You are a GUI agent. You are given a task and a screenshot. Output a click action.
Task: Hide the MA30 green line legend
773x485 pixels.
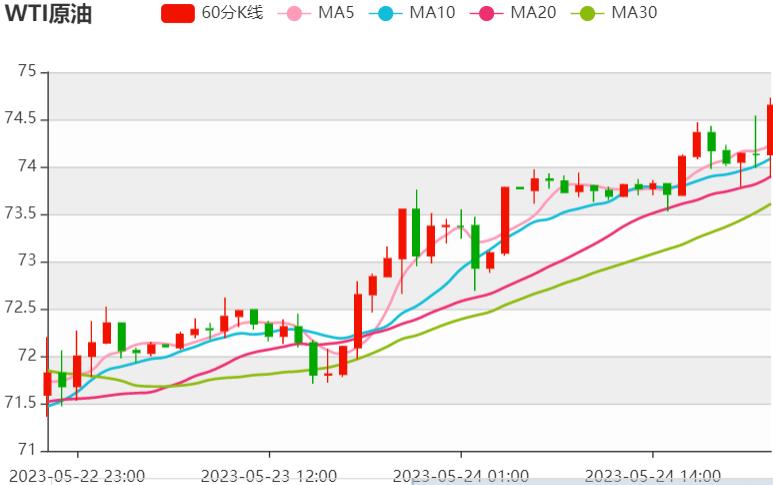click(x=614, y=12)
